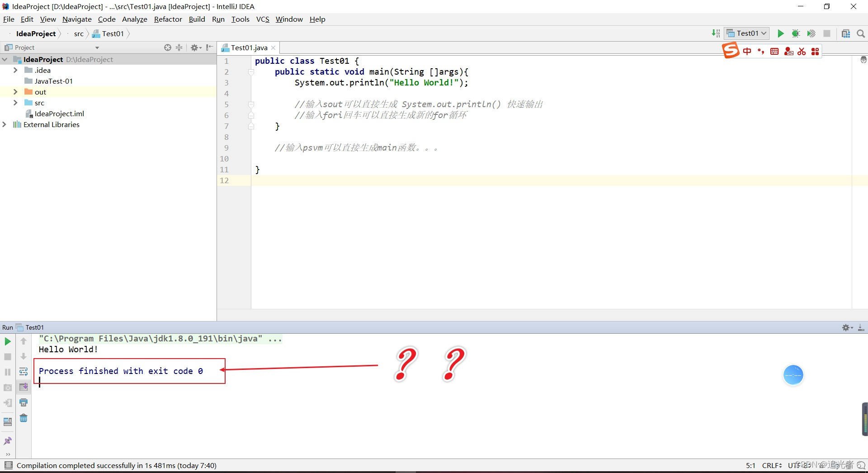Open Search Everywhere magnifier icon
Viewport: 868px width, 473px height.
[x=861, y=33]
